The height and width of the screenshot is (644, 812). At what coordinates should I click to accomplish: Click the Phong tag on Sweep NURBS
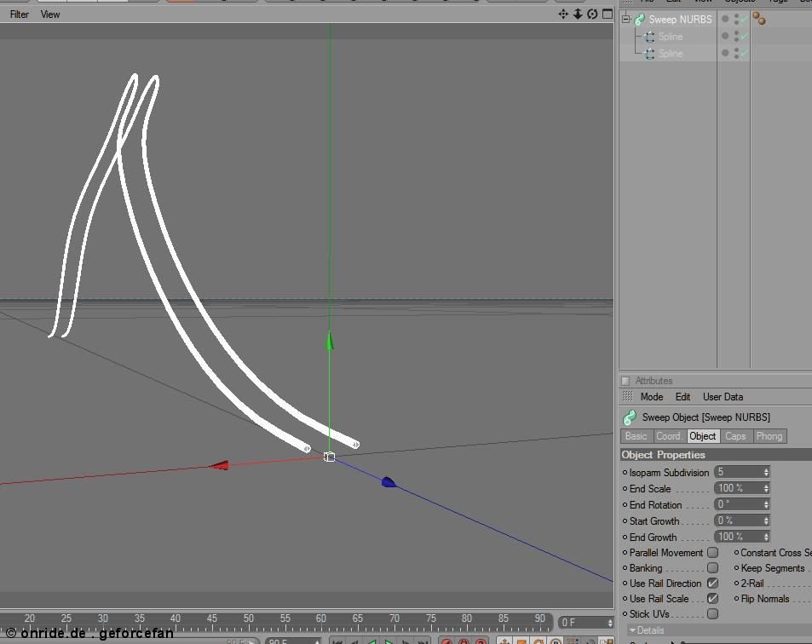click(759, 19)
